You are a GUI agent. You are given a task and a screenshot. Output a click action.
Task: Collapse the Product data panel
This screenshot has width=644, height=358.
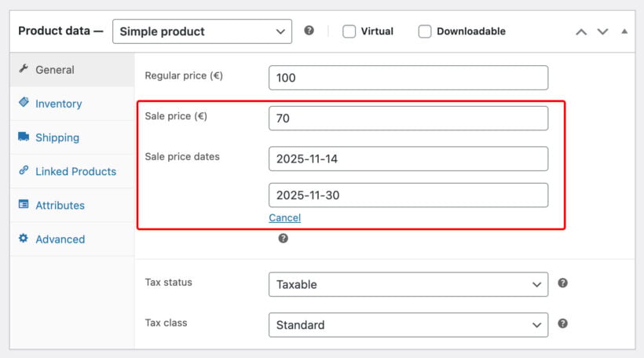pyautogui.click(x=624, y=31)
